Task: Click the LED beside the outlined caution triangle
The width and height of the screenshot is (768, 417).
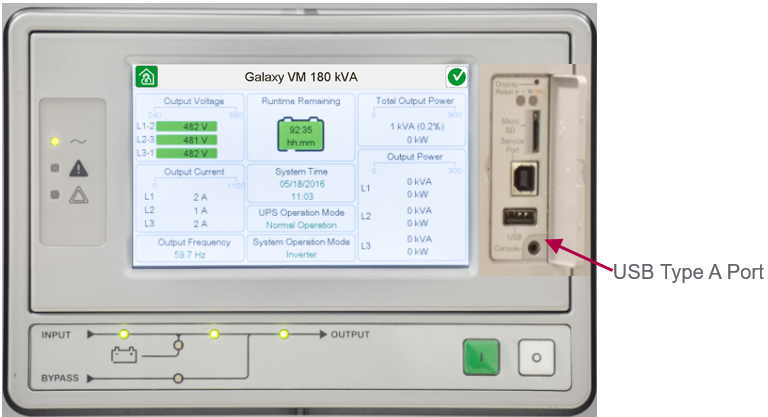Action: coord(55,195)
